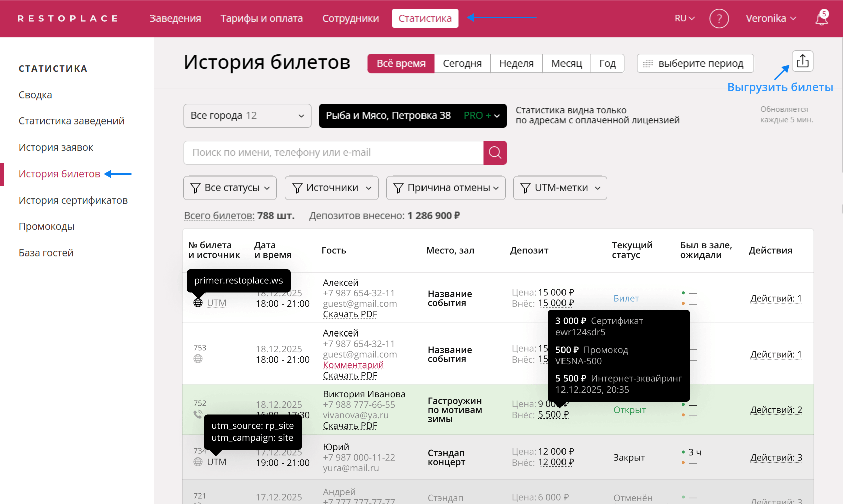Image resolution: width=843 pixels, height=504 pixels.
Task: Click the notifications bell icon
Action: pyautogui.click(x=821, y=18)
